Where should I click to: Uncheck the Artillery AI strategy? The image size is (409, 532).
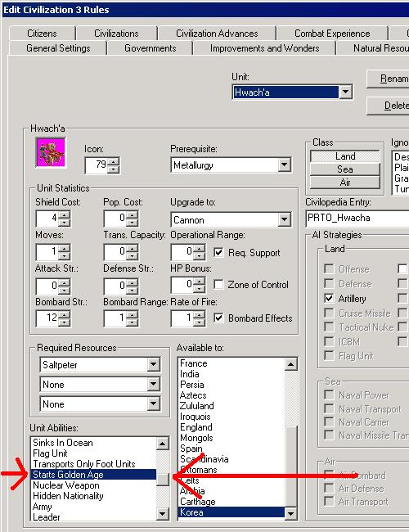(329, 298)
